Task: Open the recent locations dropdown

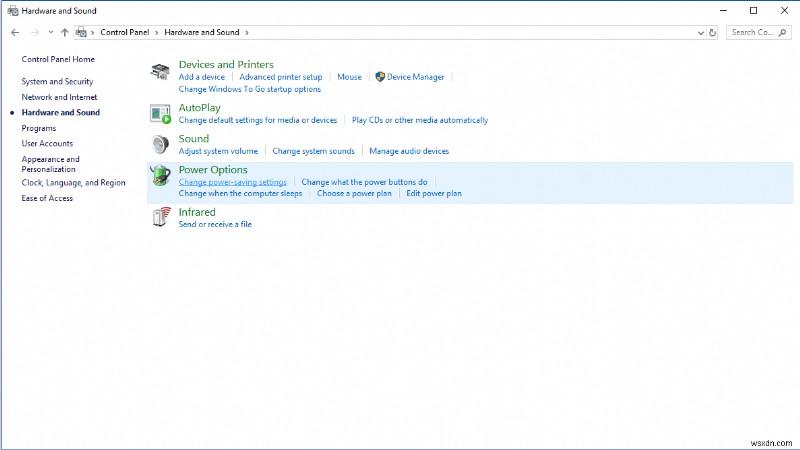Action: (51, 32)
